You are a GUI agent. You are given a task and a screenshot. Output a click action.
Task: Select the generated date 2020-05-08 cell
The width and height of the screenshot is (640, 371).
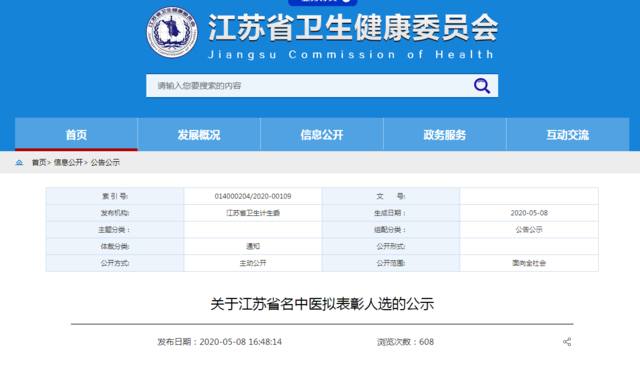click(529, 213)
